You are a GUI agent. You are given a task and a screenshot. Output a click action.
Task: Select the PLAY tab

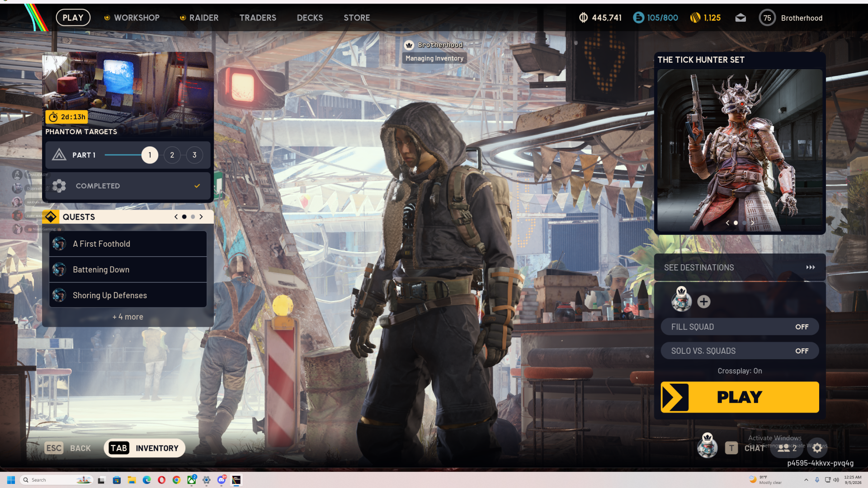click(73, 18)
